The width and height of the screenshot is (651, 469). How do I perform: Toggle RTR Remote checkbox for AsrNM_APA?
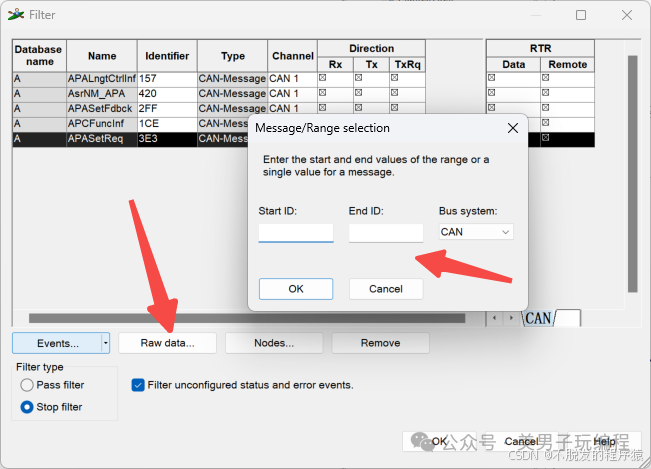coord(546,93)
